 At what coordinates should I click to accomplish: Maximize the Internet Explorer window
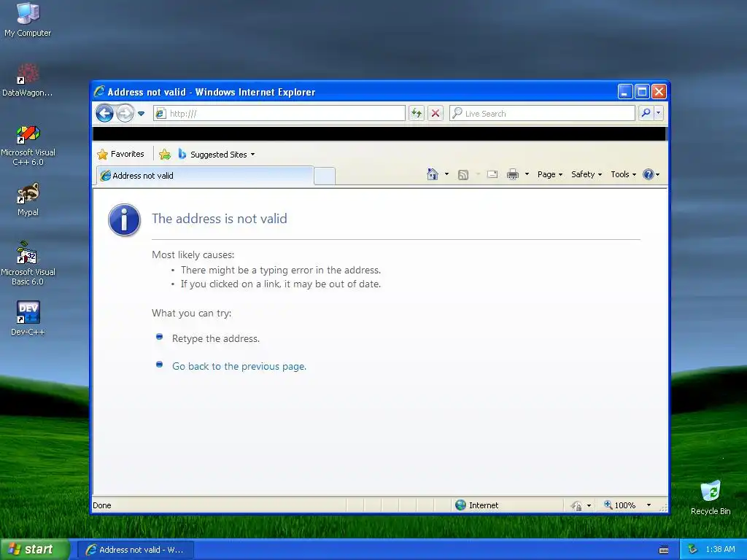click(x=642, y=91)
